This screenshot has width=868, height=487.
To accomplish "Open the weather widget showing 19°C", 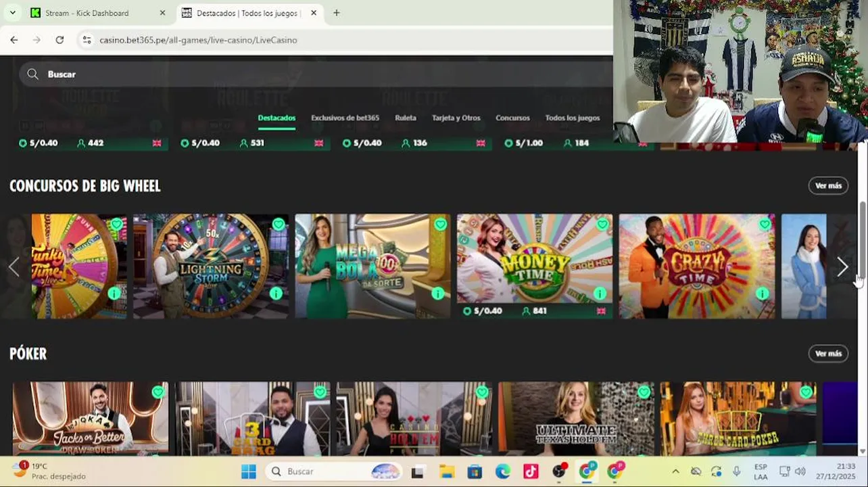I will tap(49, 471).
